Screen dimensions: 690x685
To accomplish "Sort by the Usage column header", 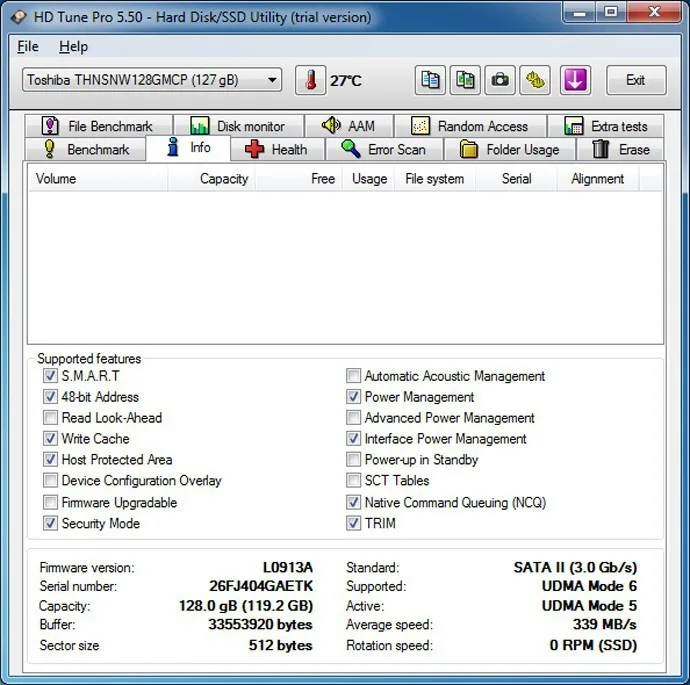I will (x=368, y=179).
